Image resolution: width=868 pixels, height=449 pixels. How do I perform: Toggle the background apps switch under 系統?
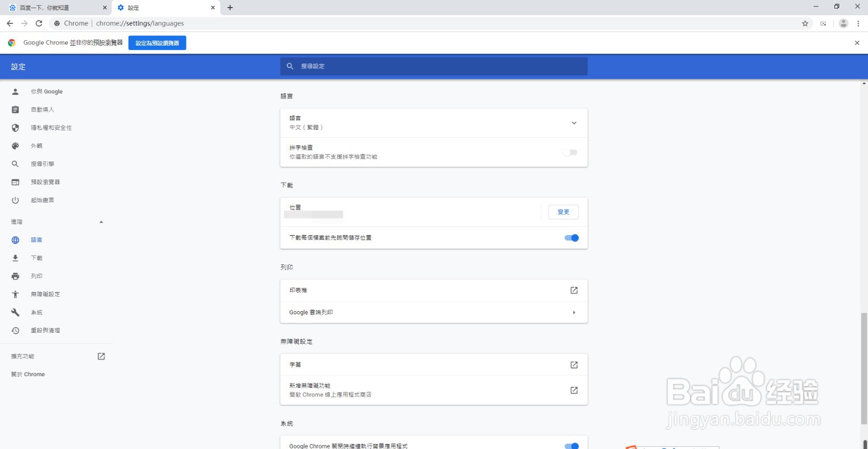pyautogui.click(x=572, y=446)
